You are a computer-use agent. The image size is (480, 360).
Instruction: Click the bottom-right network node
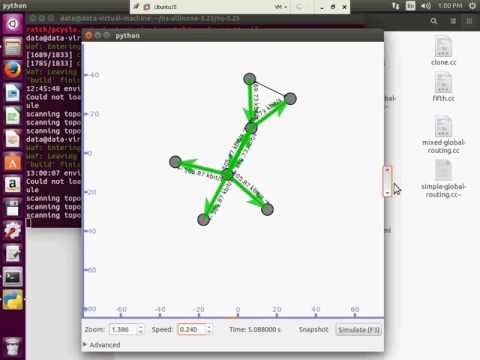coord(267,209)
